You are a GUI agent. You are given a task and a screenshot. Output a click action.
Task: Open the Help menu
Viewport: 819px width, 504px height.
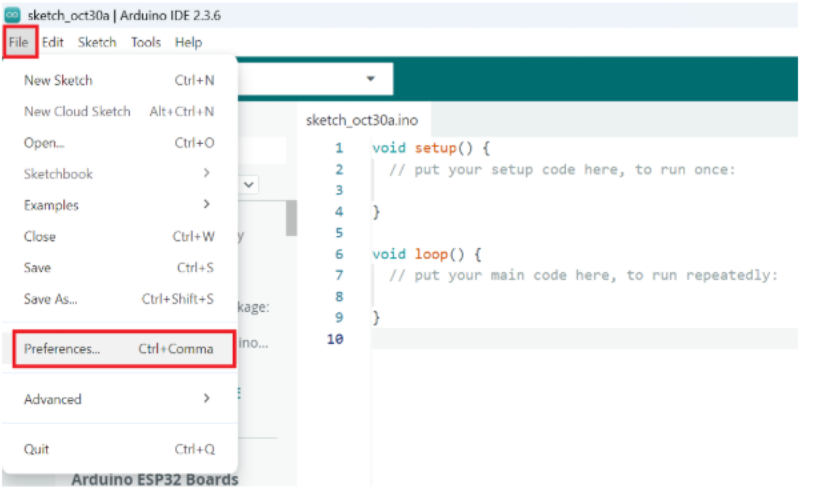coord(188,42)
